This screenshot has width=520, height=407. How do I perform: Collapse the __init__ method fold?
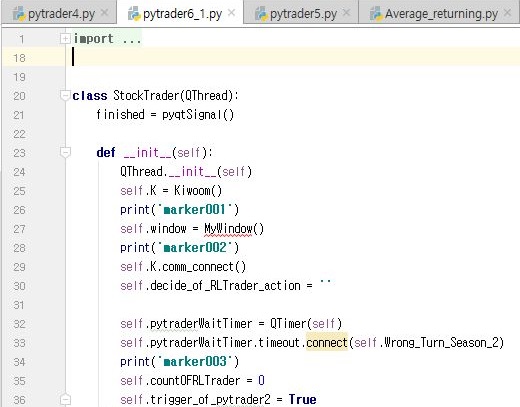tap(65, 153)
